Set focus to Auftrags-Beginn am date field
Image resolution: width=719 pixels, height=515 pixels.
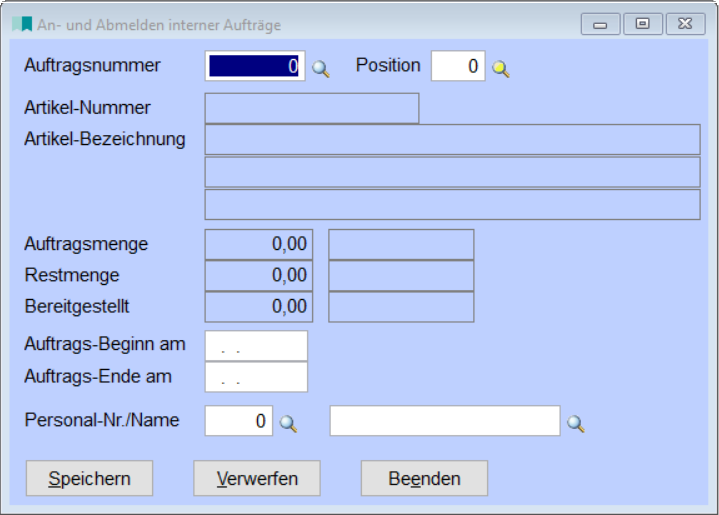[x=256, y=346]
